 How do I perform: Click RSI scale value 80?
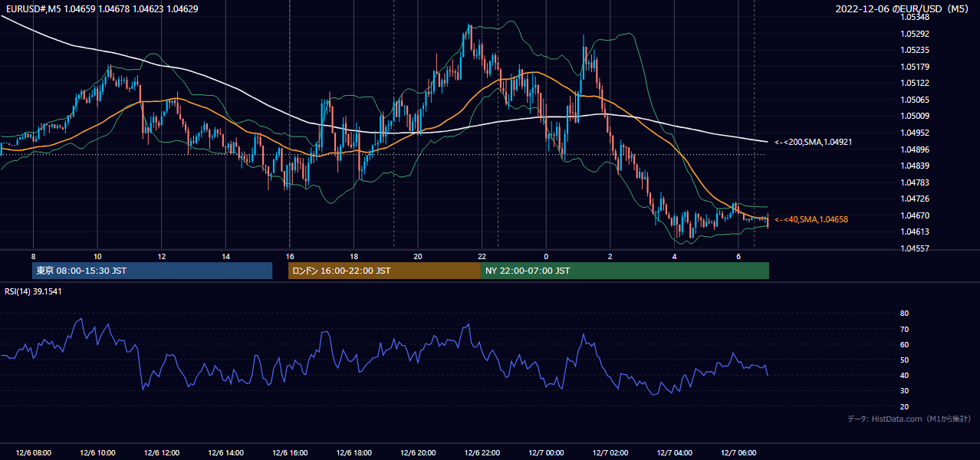coord(905,314)
